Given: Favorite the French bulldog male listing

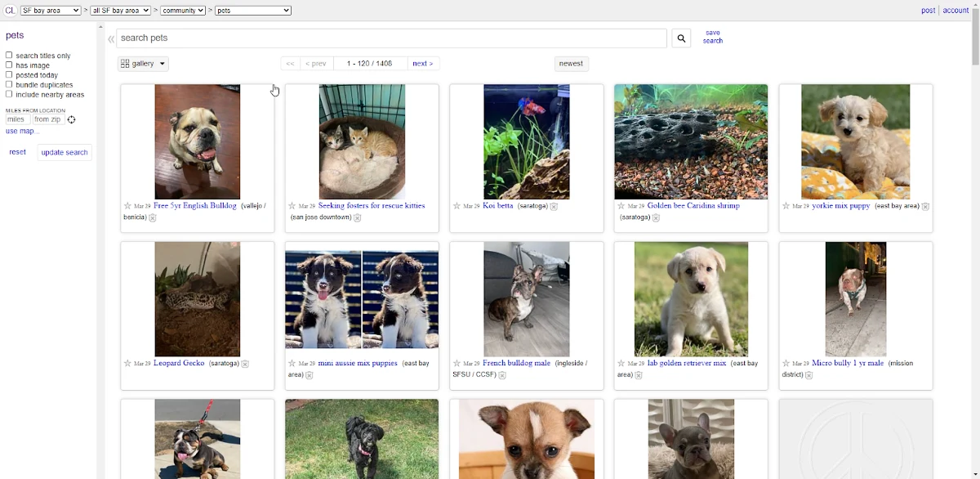Looking at the screenshot, I should tap(457, 363).
